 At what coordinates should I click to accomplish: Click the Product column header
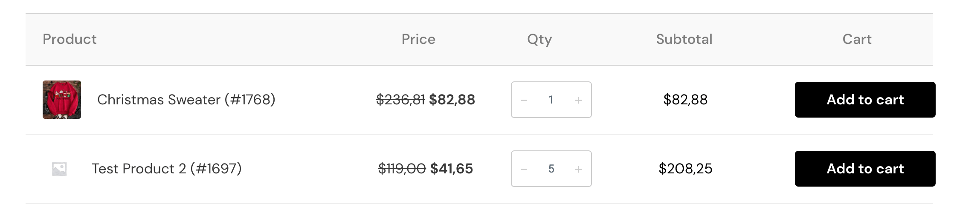click(70, 39)
